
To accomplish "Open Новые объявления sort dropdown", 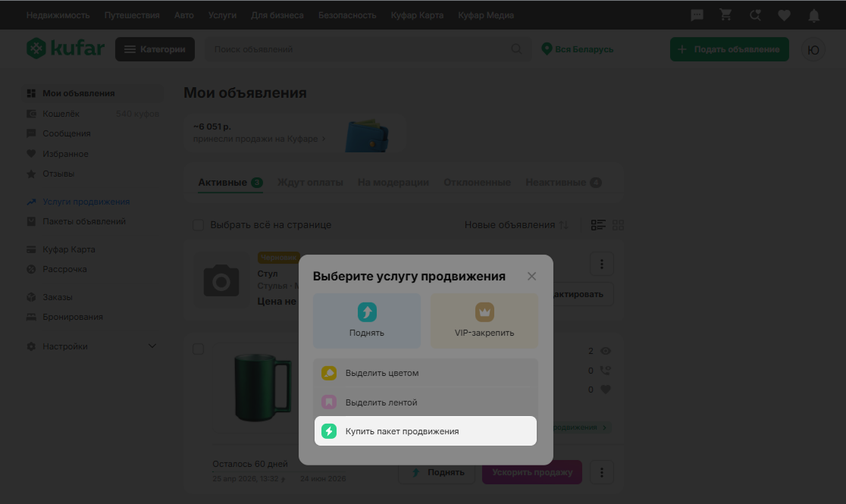I will (x=515, y=225).
